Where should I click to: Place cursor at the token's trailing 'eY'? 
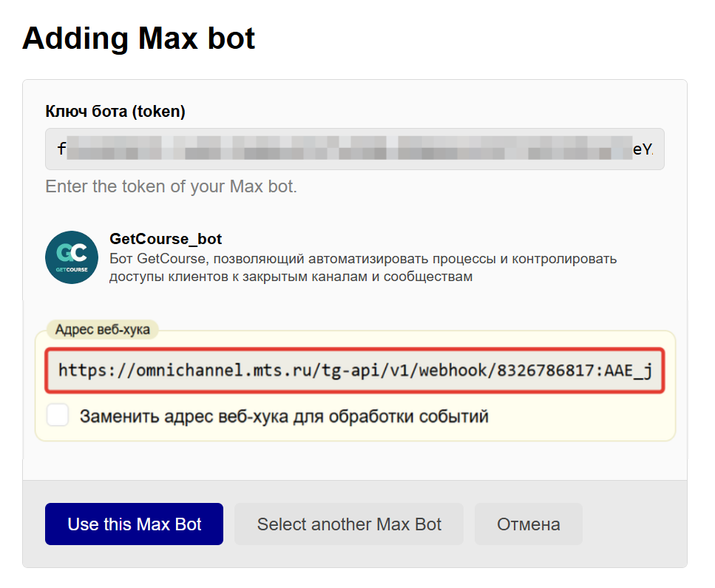[642, 149]
